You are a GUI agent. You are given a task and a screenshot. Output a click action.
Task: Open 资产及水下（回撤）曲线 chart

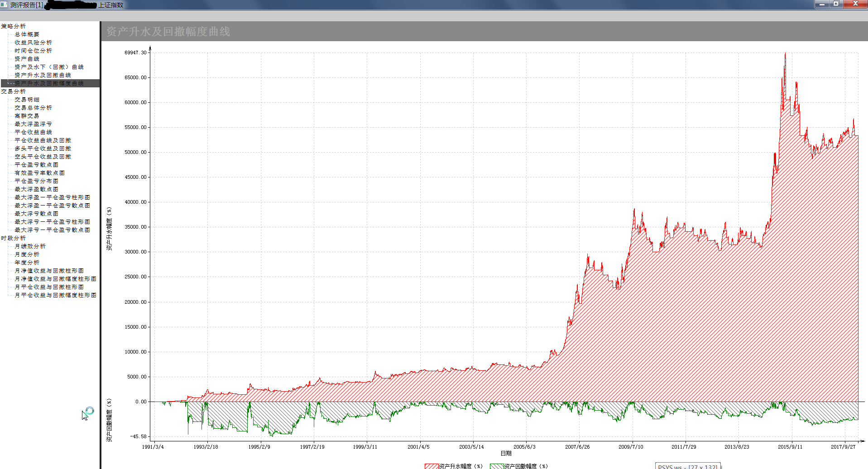pyautogui.click(x=49, y=67)
